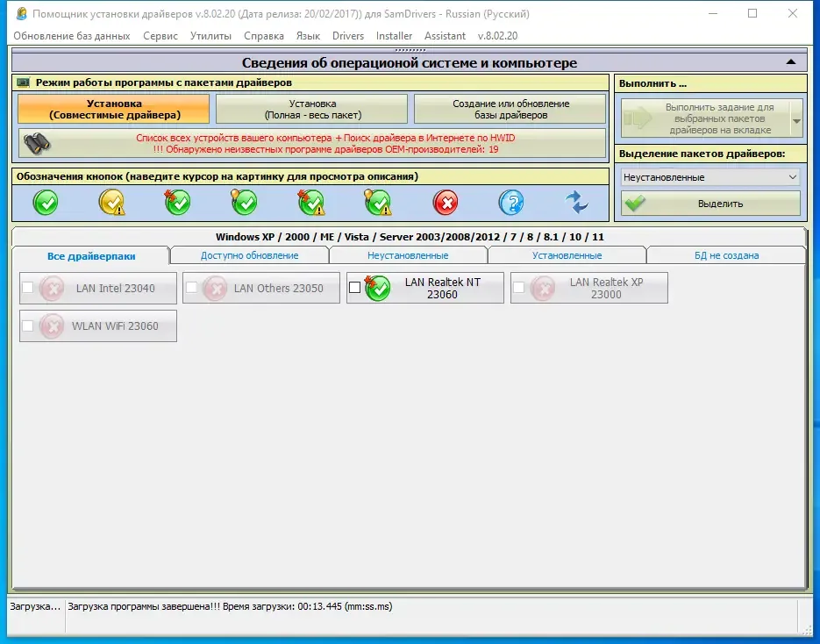This screenshot has height=644, width=820.
Task: Open the Сервис menu
Action: coord(160,36)
